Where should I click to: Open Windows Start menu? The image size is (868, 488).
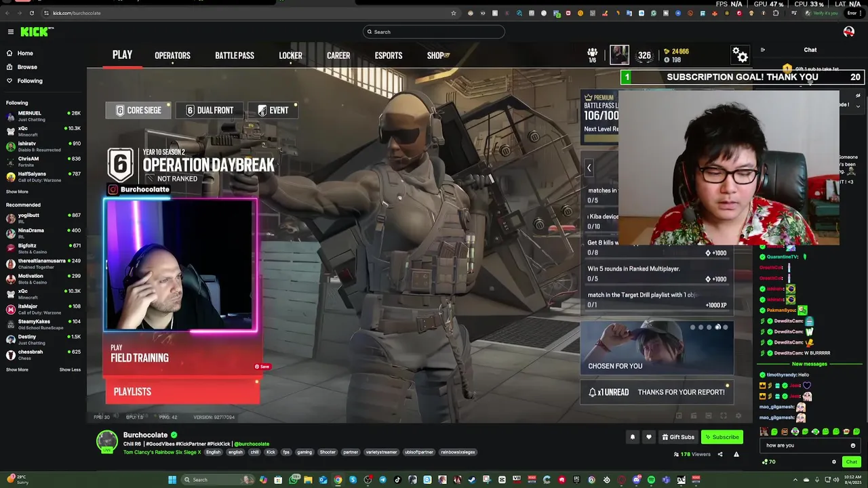(172, 480)
